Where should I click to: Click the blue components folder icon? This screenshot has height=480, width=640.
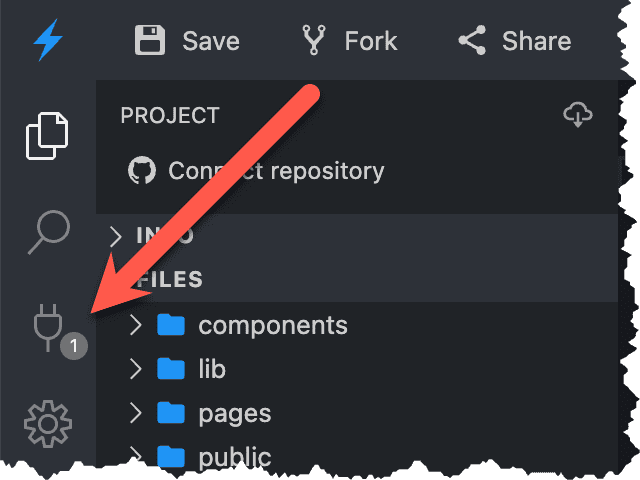172,325
